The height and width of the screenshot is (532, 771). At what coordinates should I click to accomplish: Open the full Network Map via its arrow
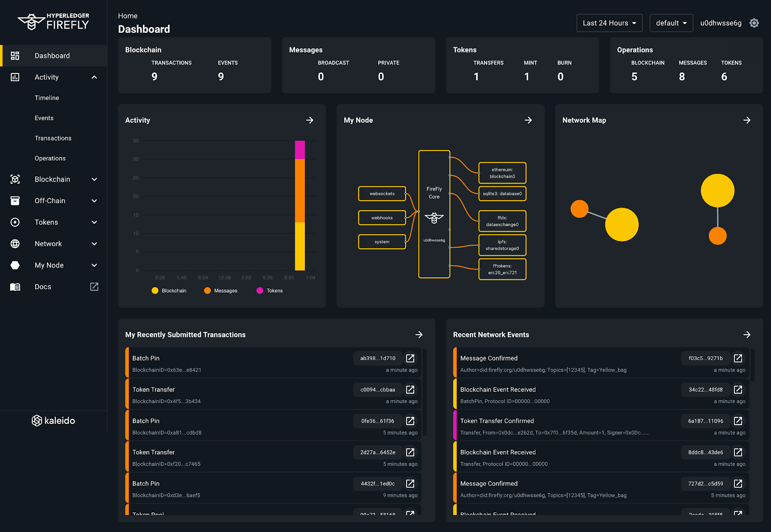tap(747, 120)
